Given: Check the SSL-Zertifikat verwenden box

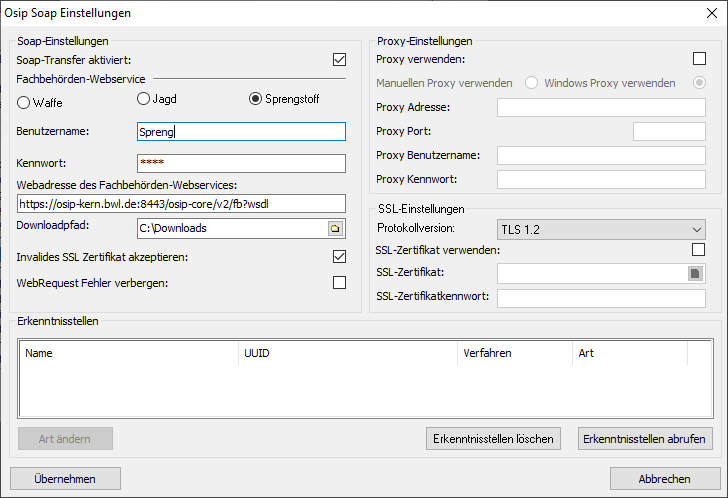Looking at the screenshot, I should click(699, 249).
